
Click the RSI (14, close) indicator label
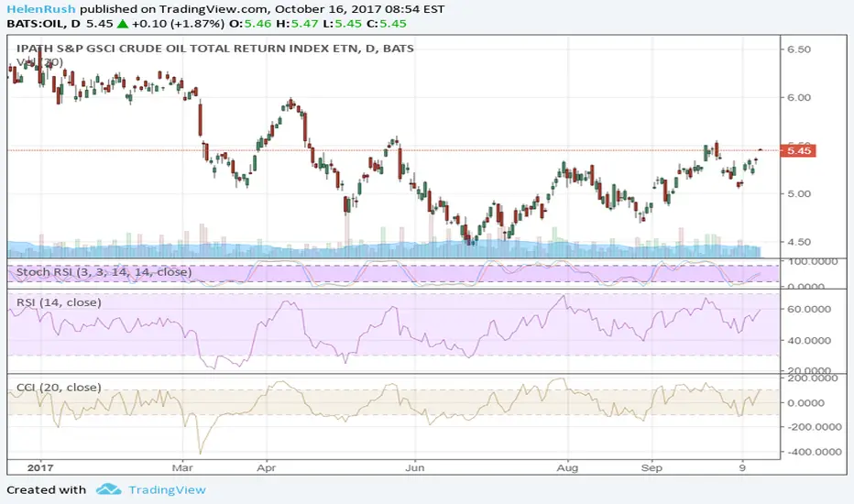[59, 302]
